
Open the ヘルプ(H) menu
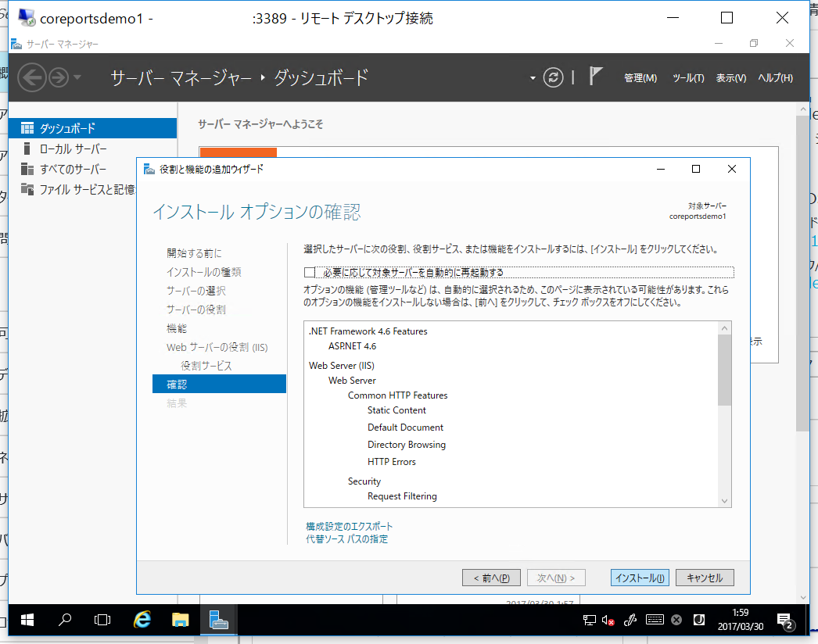click(775, 77)
